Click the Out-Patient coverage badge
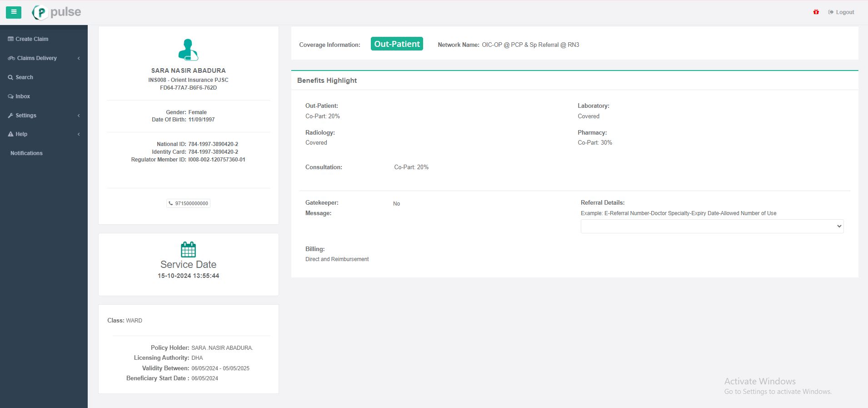The image size is (868, 408). coord(397,44)
